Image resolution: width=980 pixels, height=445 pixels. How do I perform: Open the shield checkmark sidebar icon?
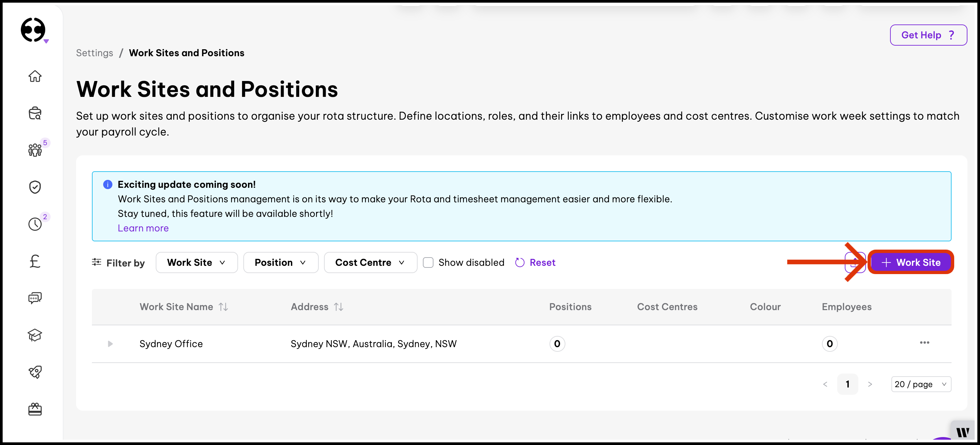pos(35,187)
